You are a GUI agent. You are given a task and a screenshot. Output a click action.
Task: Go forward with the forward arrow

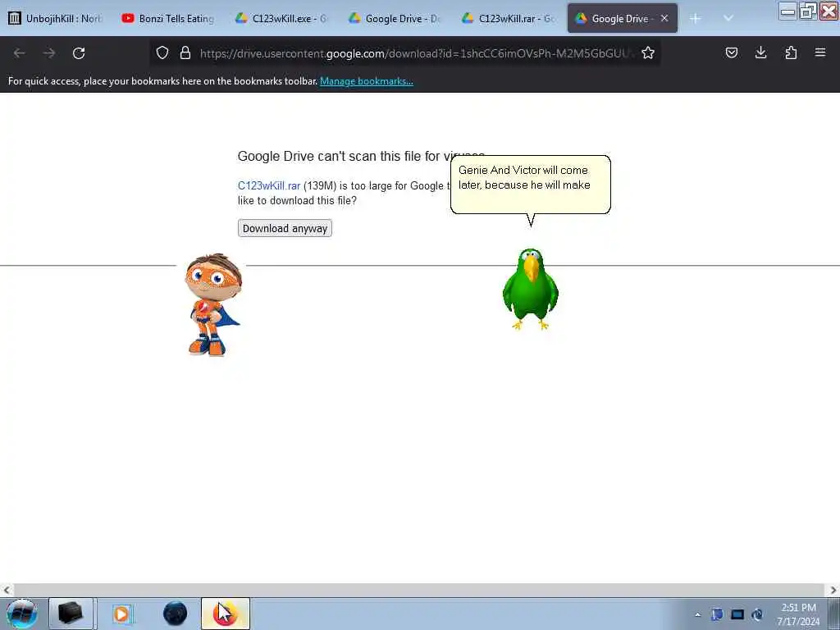pyautogui.click(x=49, y=53)
